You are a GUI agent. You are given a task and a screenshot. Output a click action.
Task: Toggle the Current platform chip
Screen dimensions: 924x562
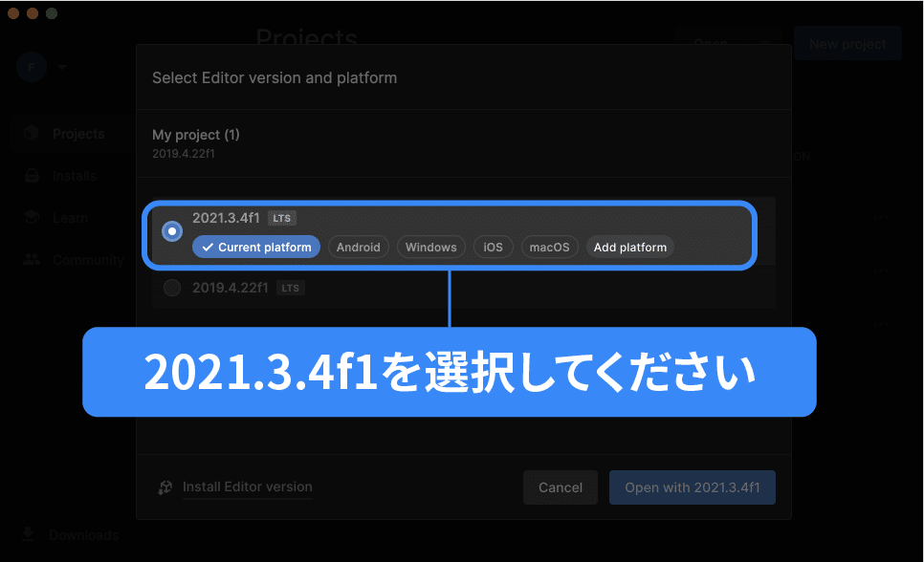click(255, 247)
